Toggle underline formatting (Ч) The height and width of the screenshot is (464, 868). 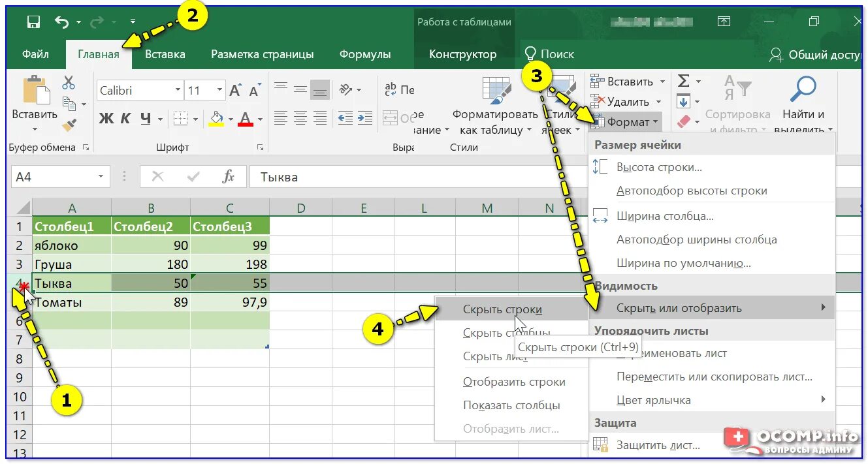[146, 119]
